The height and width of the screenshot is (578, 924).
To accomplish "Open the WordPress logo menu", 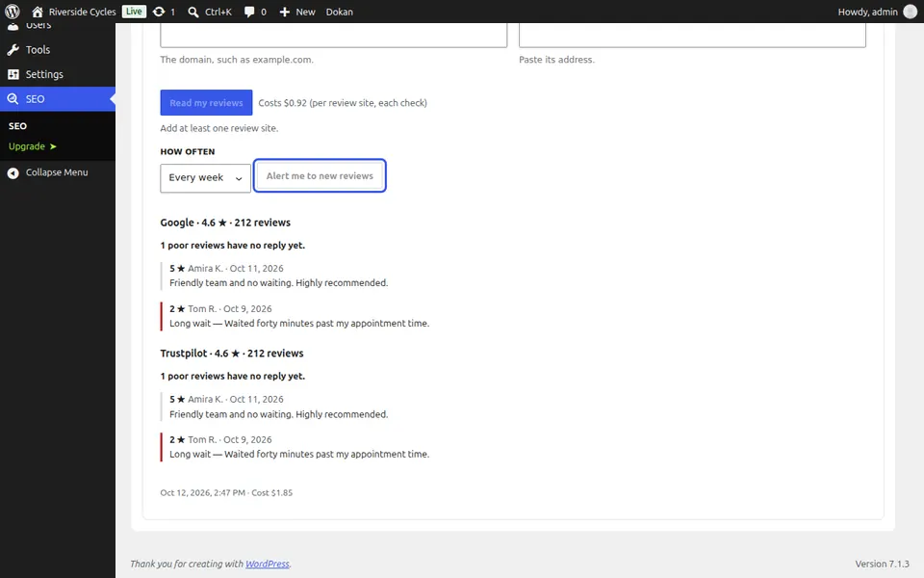I will point(13,12).
